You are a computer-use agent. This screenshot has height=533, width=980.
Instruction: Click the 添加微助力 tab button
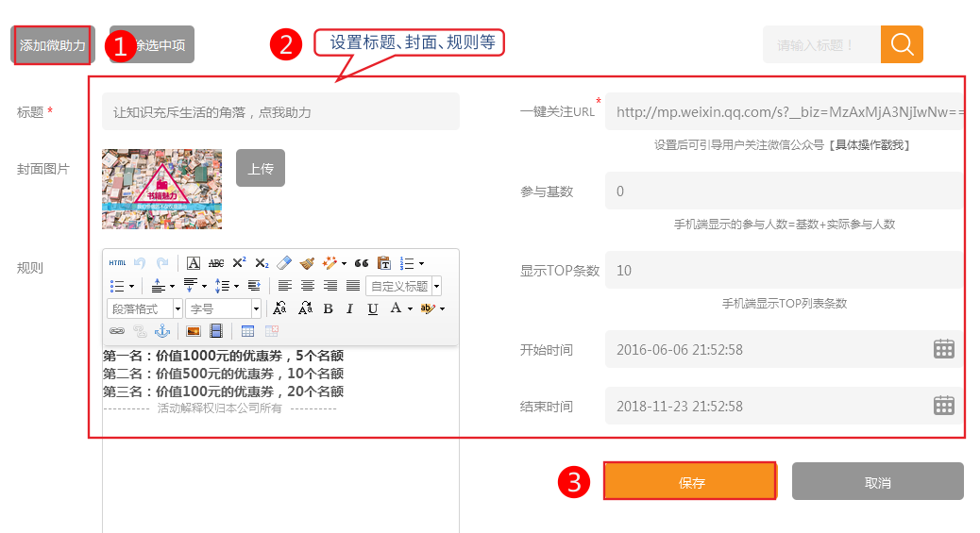tap(53, 45)
